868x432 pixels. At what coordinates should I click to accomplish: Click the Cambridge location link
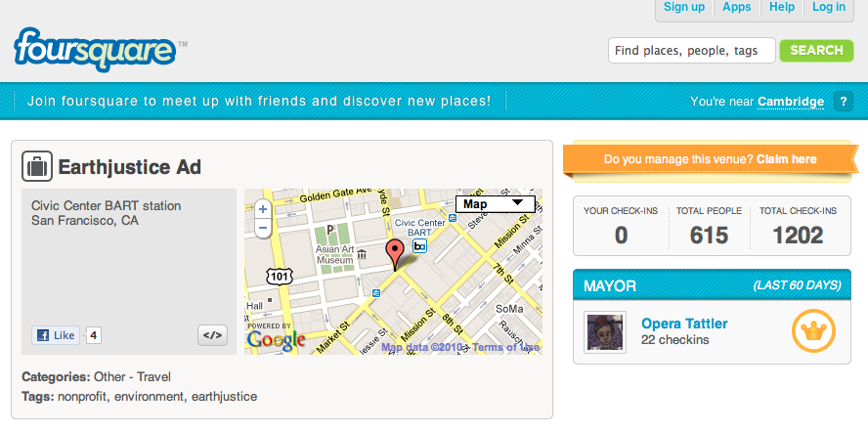click(x=791, y=101)
